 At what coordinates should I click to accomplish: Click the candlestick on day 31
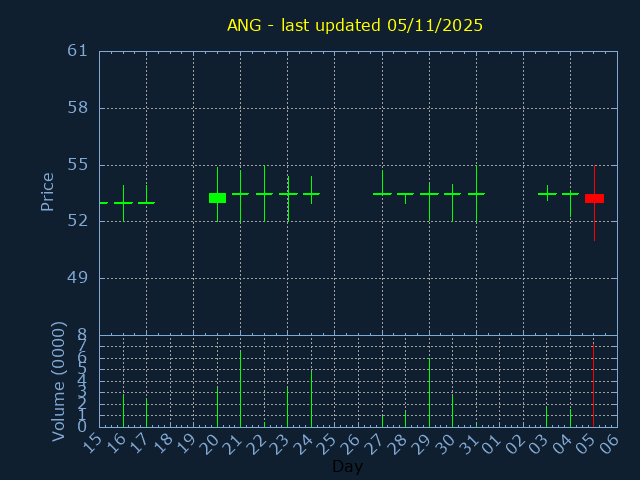coord(476,193)
